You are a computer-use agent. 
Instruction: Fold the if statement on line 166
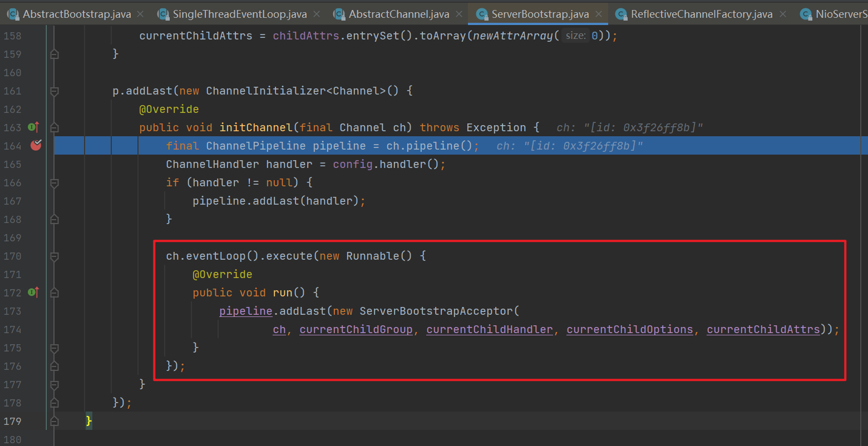[x=54, y=182]
